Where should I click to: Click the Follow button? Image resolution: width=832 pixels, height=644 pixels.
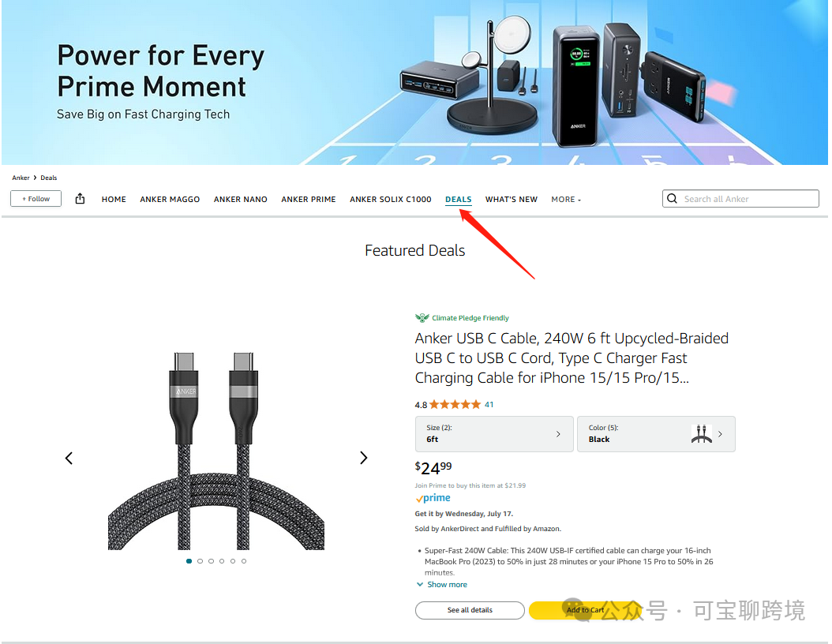click(x=36, y=198)
